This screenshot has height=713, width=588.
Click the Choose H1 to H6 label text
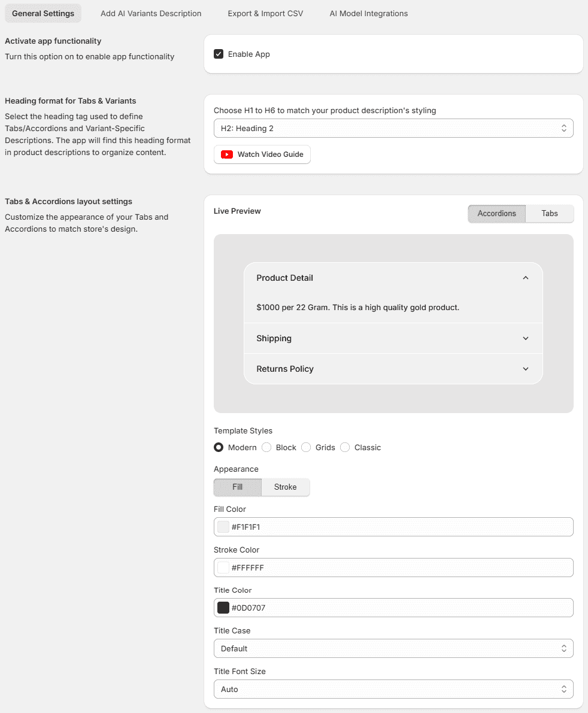325,111
